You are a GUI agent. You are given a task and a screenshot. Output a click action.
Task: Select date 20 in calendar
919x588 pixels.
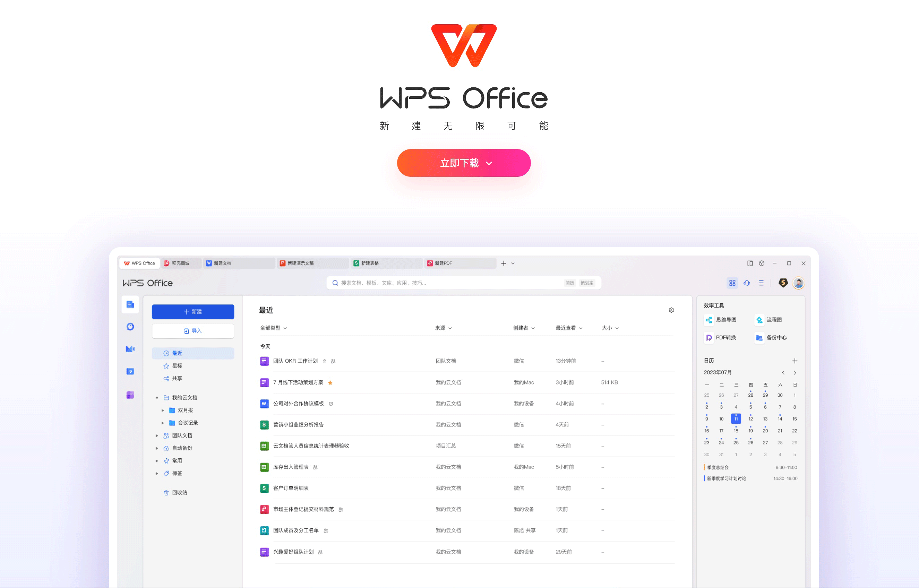765,431
